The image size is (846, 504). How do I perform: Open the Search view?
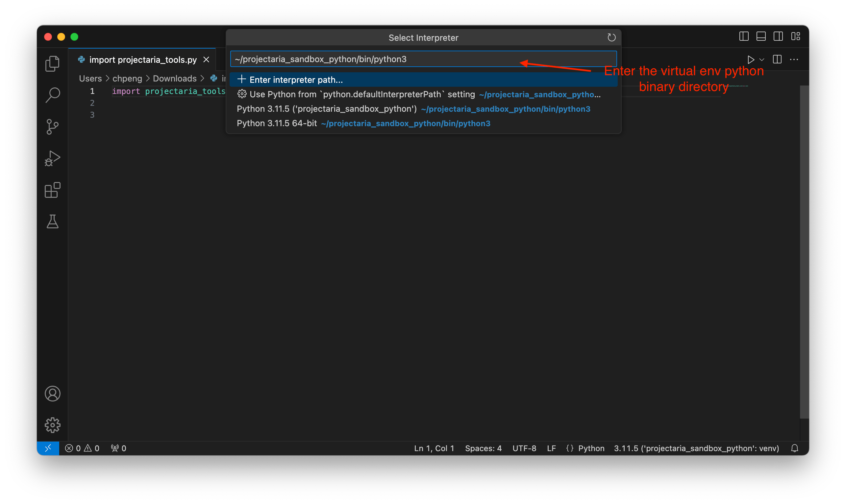52,95
